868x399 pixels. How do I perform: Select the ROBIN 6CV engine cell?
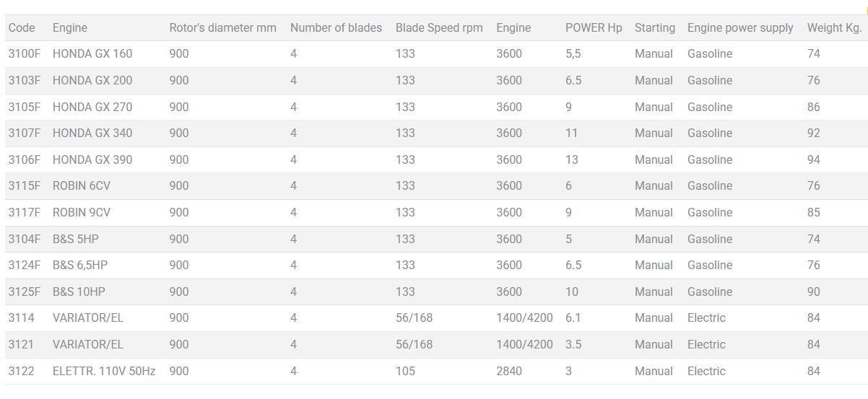point(82,186)
